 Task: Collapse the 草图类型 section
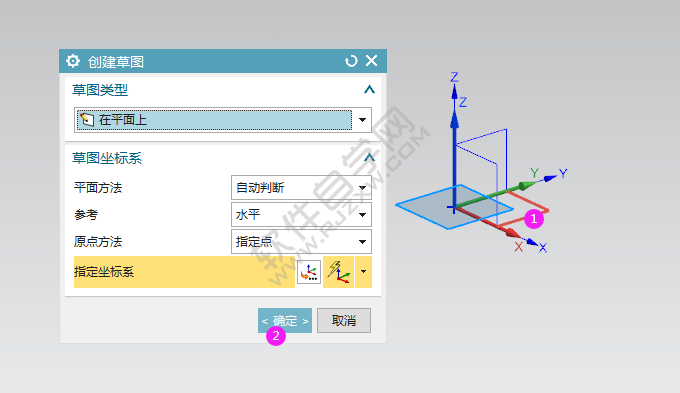369,90
